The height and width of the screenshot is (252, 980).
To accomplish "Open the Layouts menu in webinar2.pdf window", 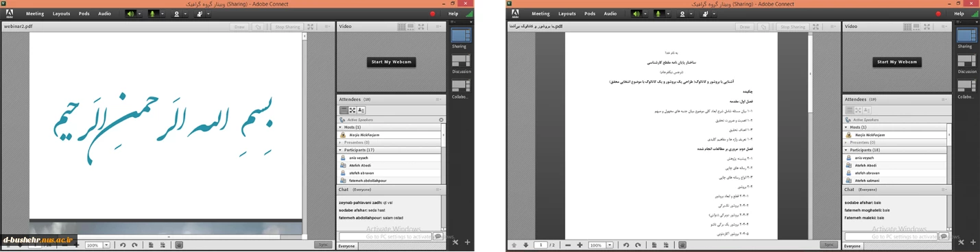I will pyautogui.click(x=61, y=14).
